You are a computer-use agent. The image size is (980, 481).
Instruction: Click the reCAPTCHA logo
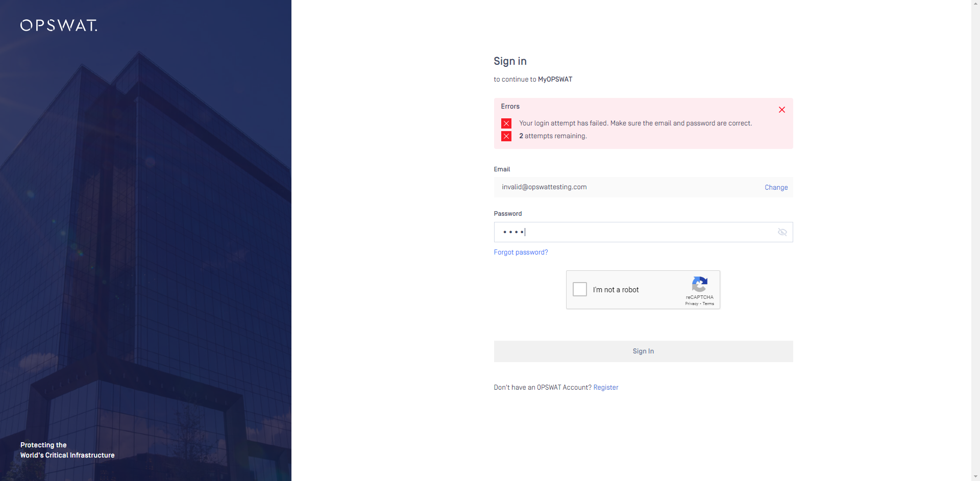tap(699, 285)
